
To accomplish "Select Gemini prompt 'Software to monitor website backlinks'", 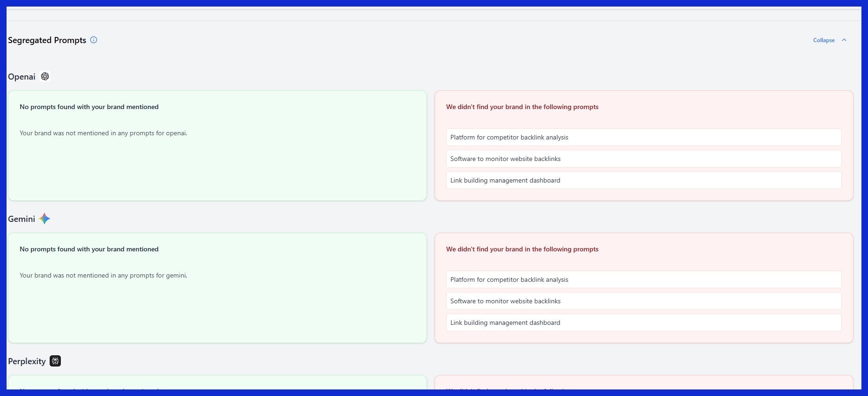I will pyautogui.click(x=644, y=301).
